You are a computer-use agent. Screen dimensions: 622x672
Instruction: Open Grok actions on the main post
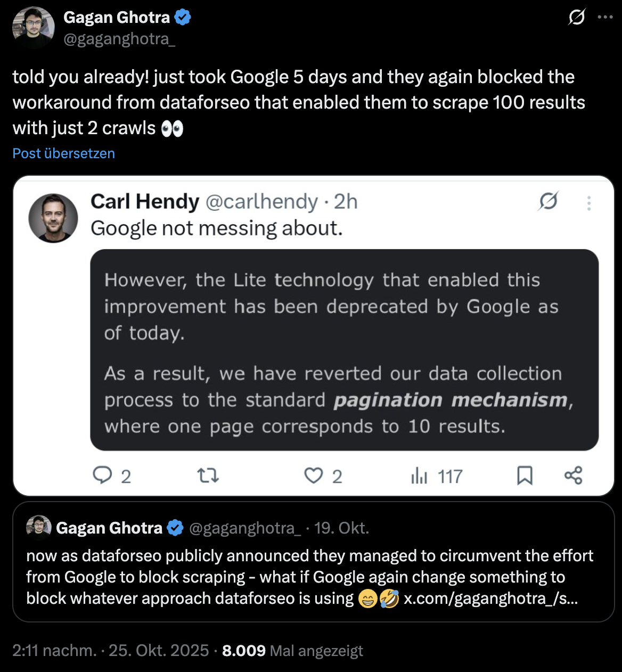coord(577,17)
